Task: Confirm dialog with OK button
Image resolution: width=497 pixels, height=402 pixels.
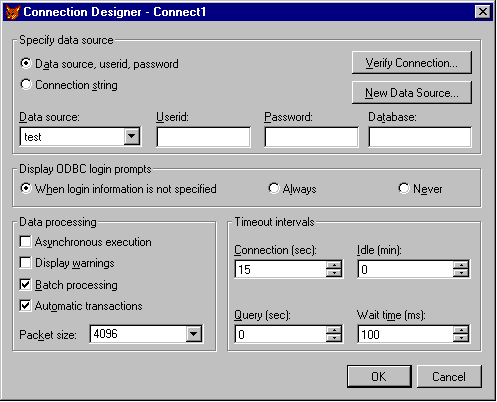Action: coord(379,376)
